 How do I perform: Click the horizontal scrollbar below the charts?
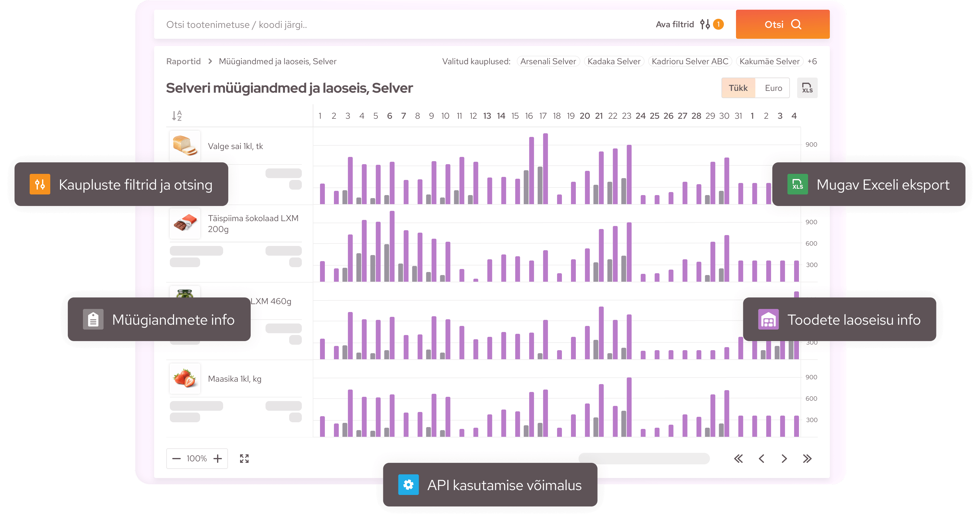pos(644,458)
